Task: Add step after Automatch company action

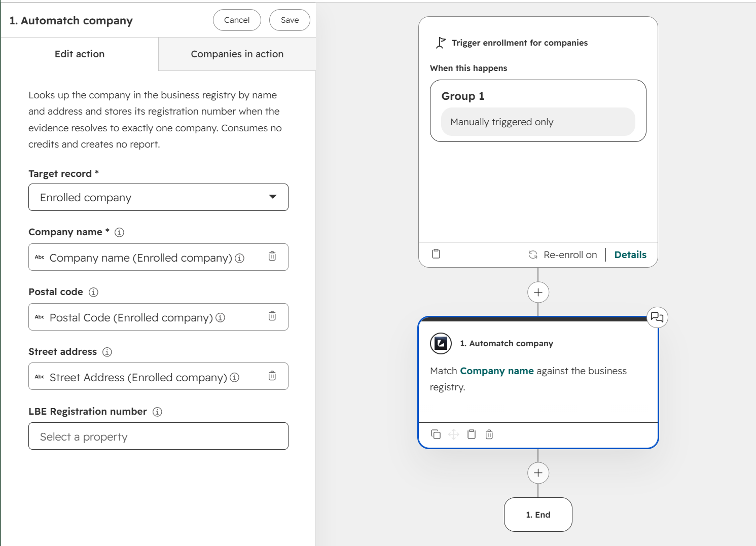Action: 538,473
